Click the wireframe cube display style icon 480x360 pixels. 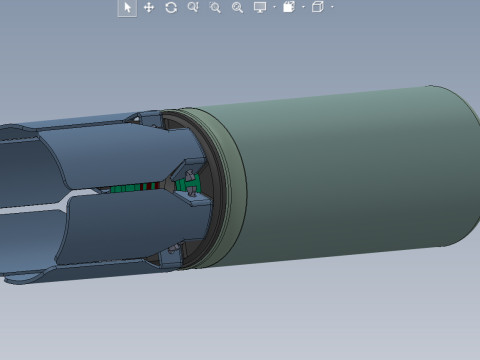pos(318,7)
